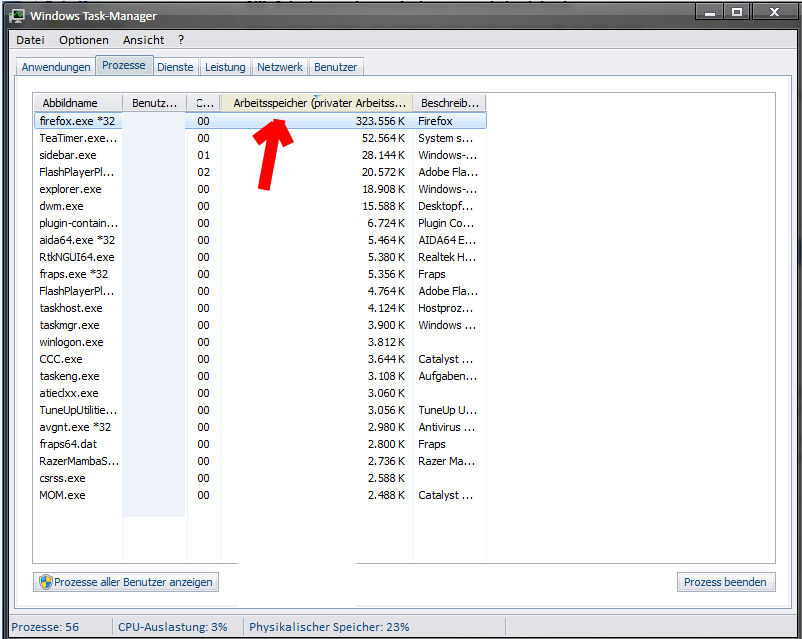Open the Datei menu
This screenshot has height=639, width=802.
pyautogui.click(x=30, y=40)
